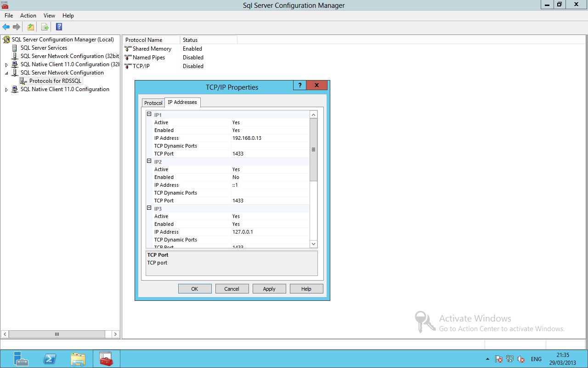Click IP2 Enabled value No

(236, 177)
